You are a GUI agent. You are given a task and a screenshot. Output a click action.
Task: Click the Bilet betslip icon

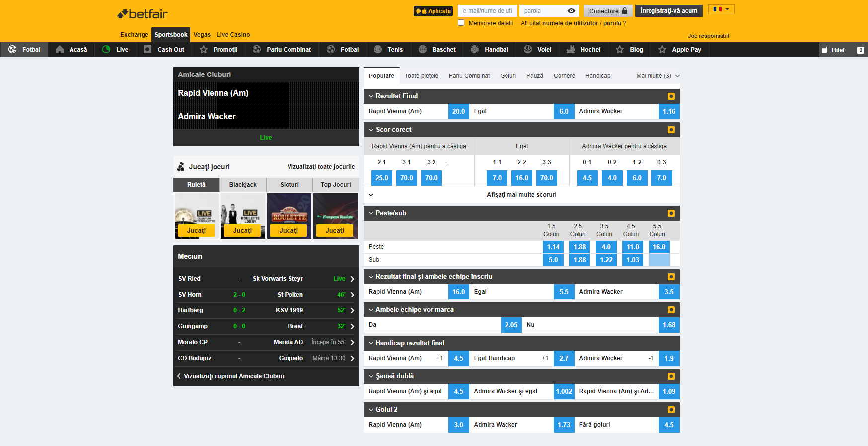824,50
